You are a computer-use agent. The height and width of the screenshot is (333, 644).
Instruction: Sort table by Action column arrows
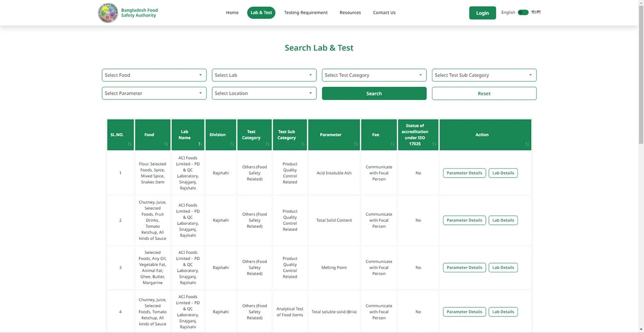(527, 144)
